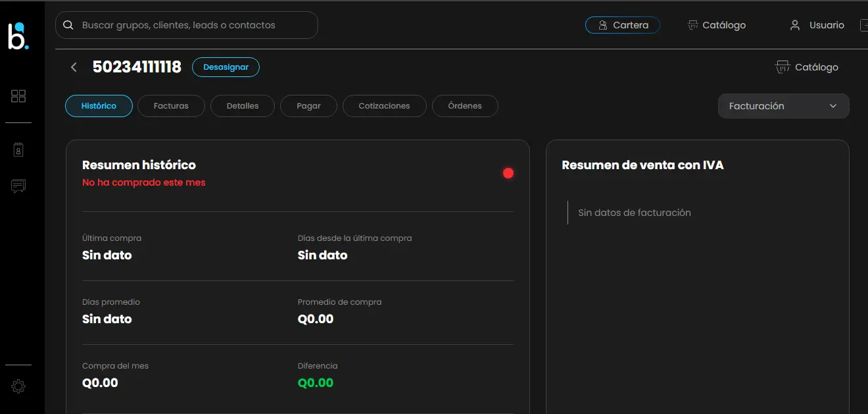Image resolution: width=868 pixels, height=414 pixels.
Task: Open the Pagar tab
Action: tap(308, 106)
